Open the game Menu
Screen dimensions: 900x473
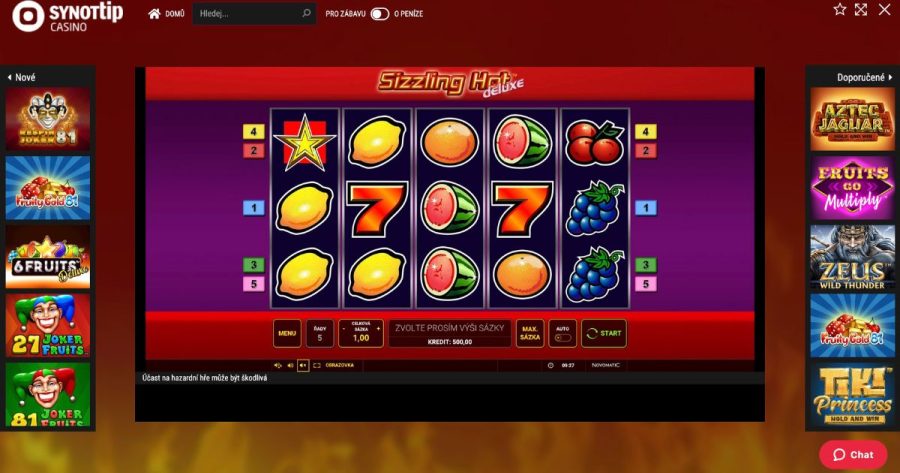pos(287,334)
